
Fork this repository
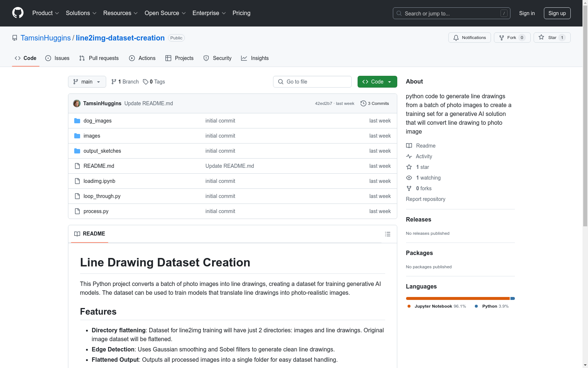[512, 38]
